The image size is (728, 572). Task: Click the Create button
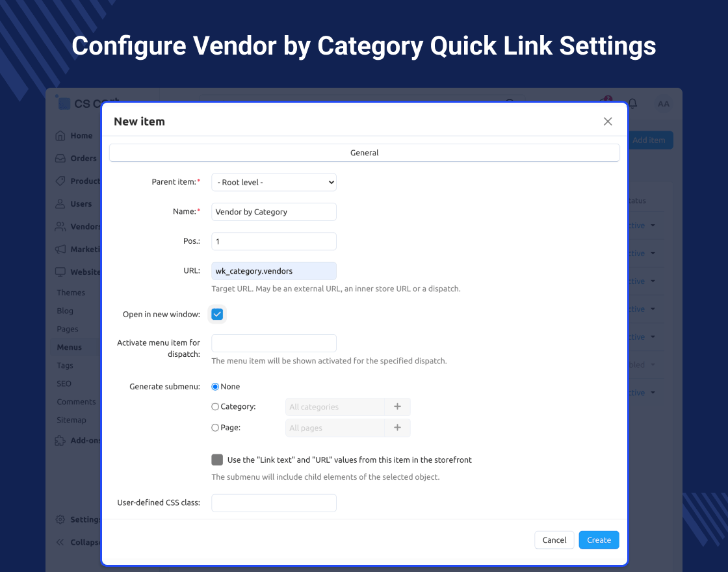599,540
